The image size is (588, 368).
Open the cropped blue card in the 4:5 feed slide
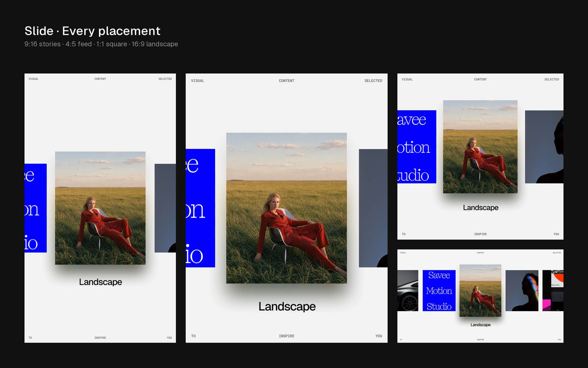200,208
